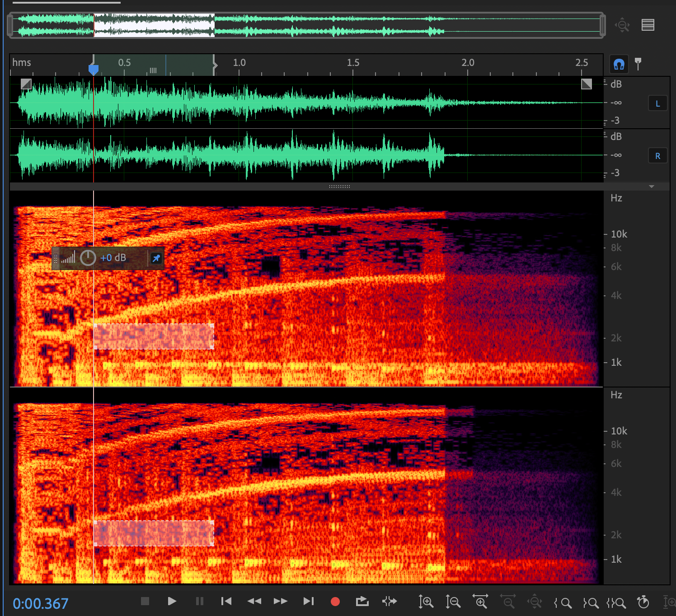Click the marker pin icon above the dB scale

(x=638, y=63)
